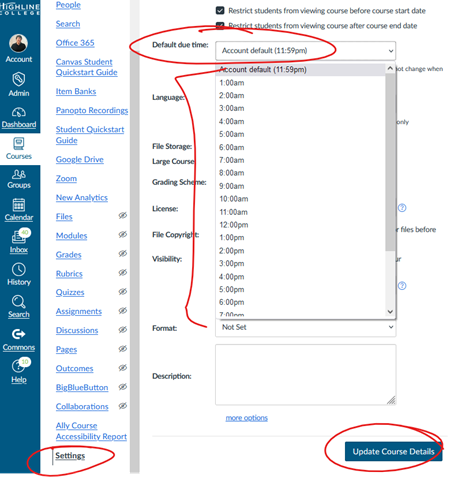
Task: Toggle restrict viewing after course end date
Action: click(x=220, y=25)
